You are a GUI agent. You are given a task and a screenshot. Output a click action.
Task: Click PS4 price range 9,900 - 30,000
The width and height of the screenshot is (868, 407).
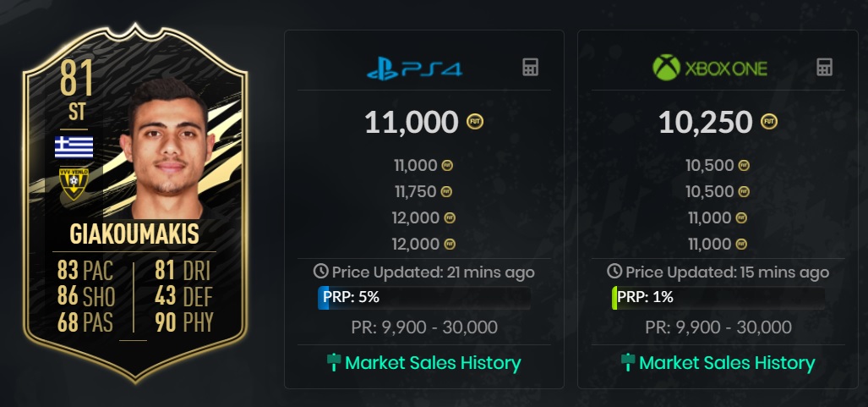(423, 327)
